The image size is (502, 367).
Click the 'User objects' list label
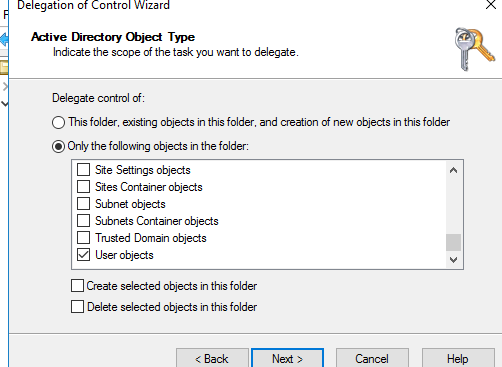[x=124, y=255]
